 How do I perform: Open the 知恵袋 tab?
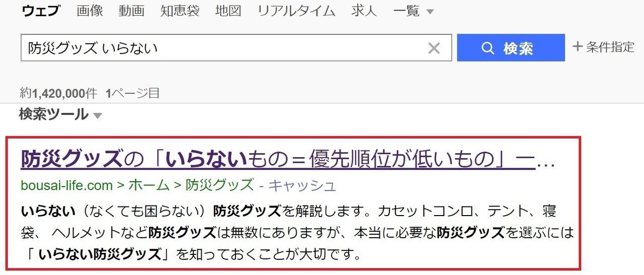coord(180,11)
